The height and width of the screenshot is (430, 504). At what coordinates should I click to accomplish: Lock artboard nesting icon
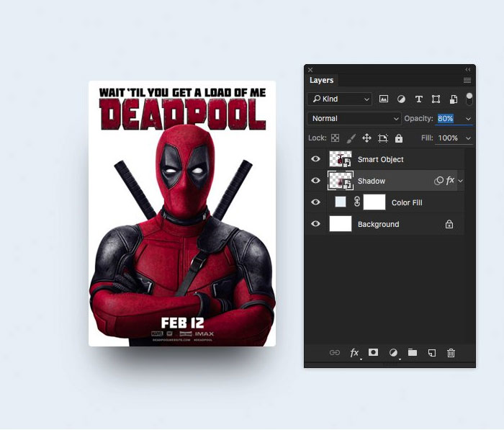(x=383, y=138)
